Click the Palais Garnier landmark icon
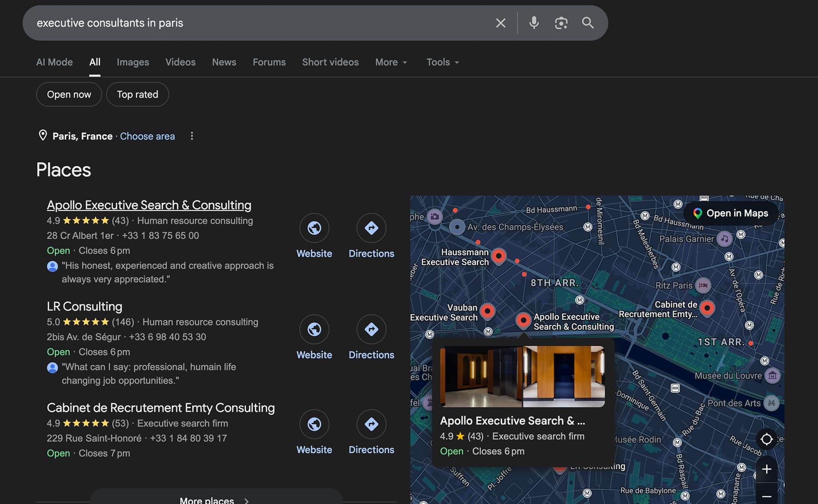Screen dimensions: 818x504 point(725,239)
